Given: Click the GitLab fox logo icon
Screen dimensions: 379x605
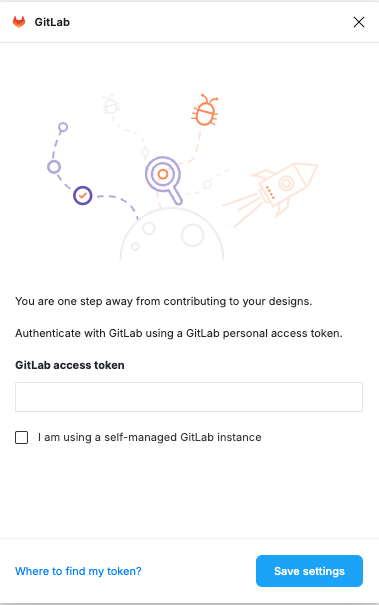Looking at the screenshot, I should [x=19, y=22].
